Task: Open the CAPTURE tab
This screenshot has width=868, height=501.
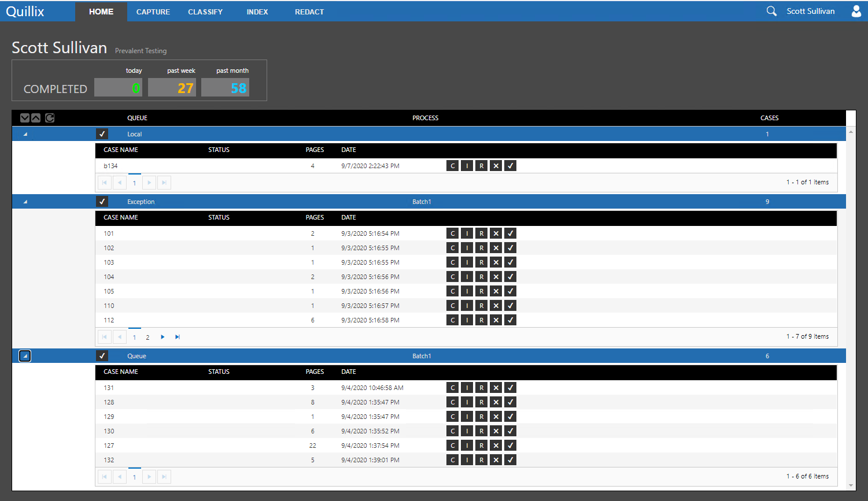Action: [153, 12]
